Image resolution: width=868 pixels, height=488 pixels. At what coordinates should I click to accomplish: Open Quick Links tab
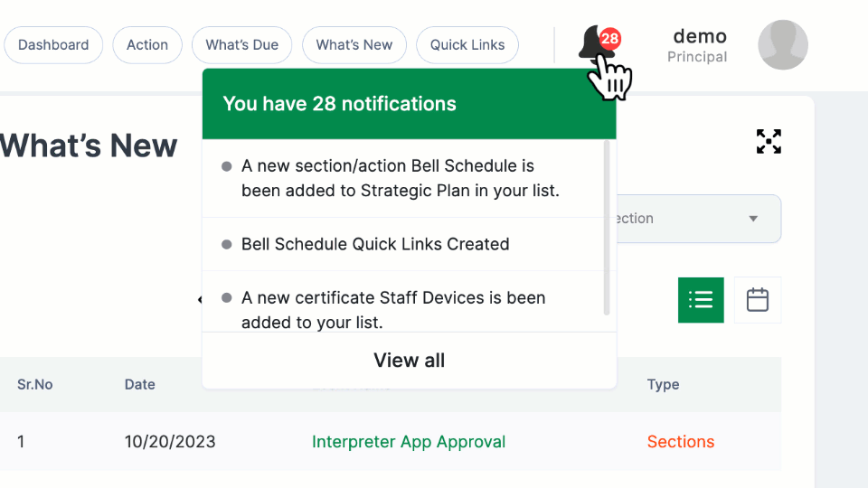[467, 45]
